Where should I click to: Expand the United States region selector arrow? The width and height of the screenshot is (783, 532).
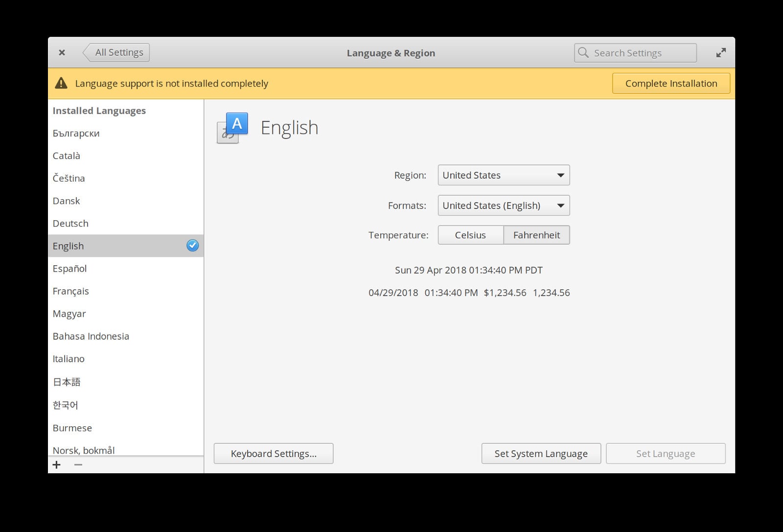(561, 175)
